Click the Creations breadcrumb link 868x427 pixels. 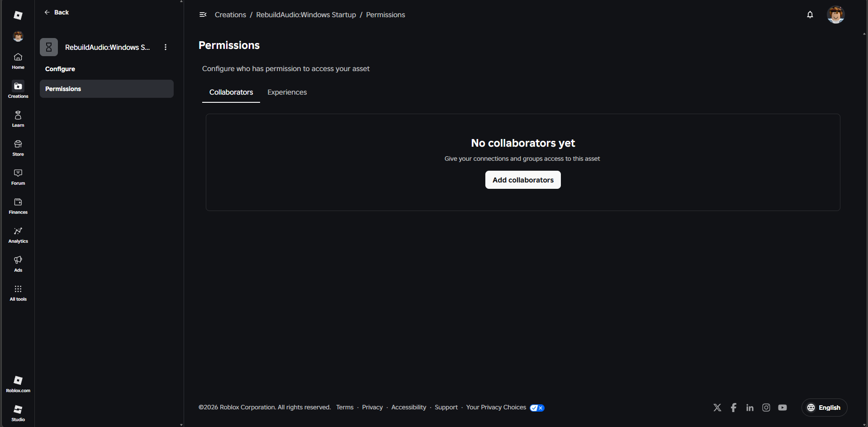(231, 15)
